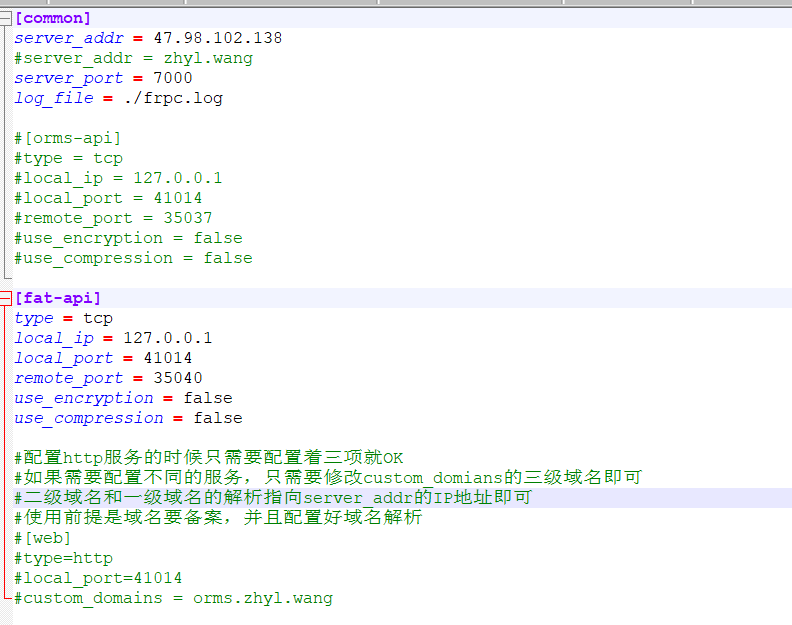The width and height of the screenshot is (792, 625).
Task: Click the commented #[orms-api] line
Action: point(68,138)
